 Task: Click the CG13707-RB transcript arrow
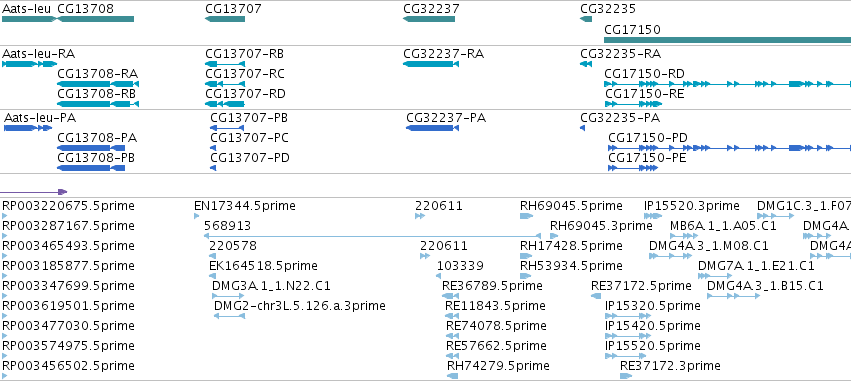[225, 64]
